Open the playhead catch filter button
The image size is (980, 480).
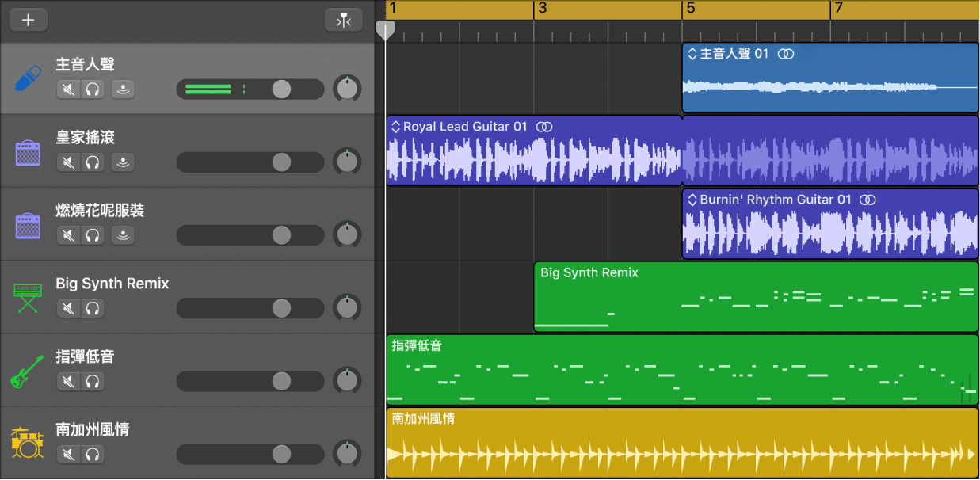[x=343, y=21]
